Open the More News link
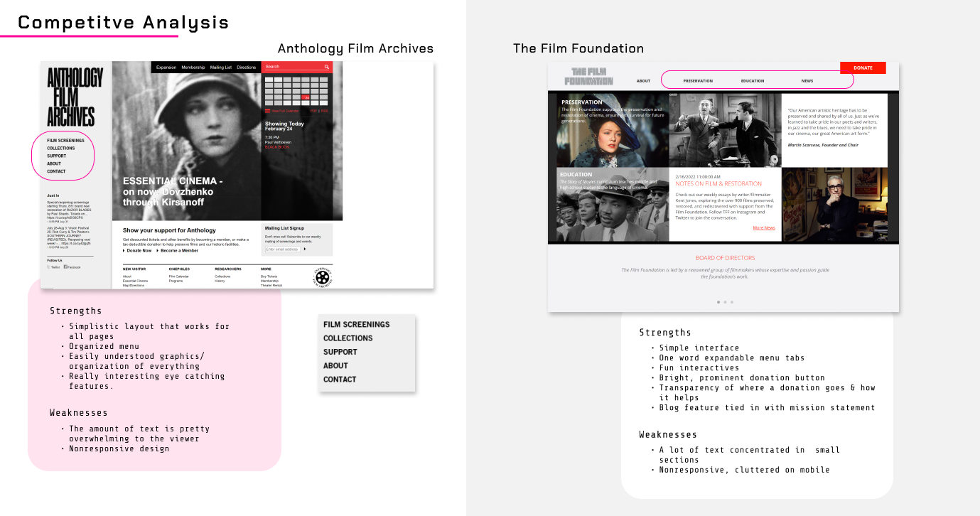980x516 pixels. [764, 228]
